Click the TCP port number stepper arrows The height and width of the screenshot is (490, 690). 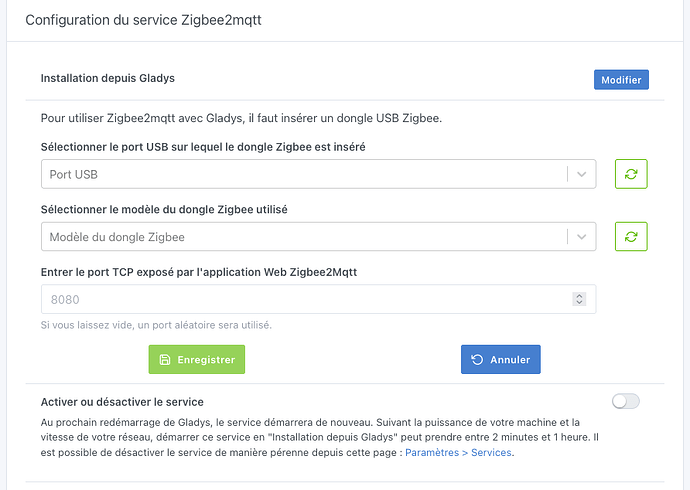point(579,299)
